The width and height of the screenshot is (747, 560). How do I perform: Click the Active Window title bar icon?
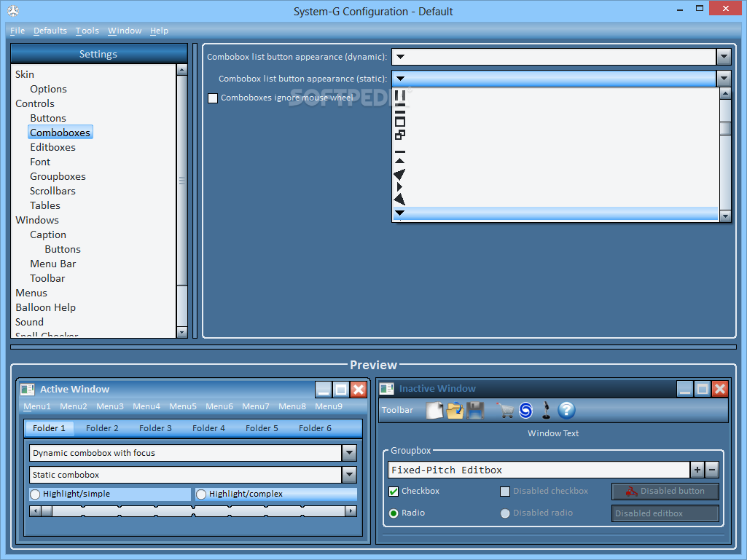coord(28,389)
